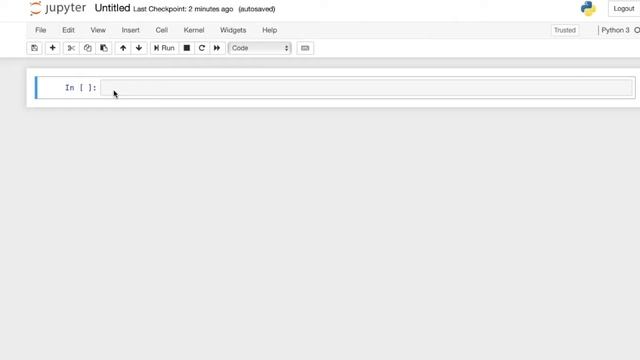Open the cell type Code dropdown

260,48
